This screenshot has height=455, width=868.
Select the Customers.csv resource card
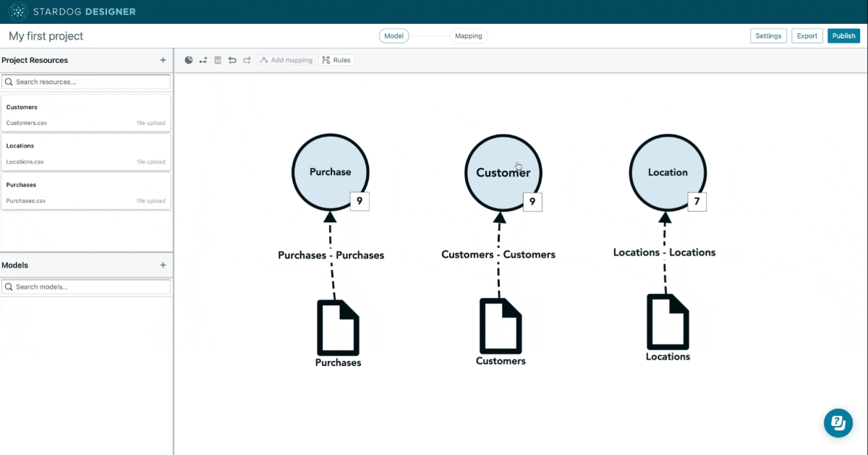tap(86, 114)
